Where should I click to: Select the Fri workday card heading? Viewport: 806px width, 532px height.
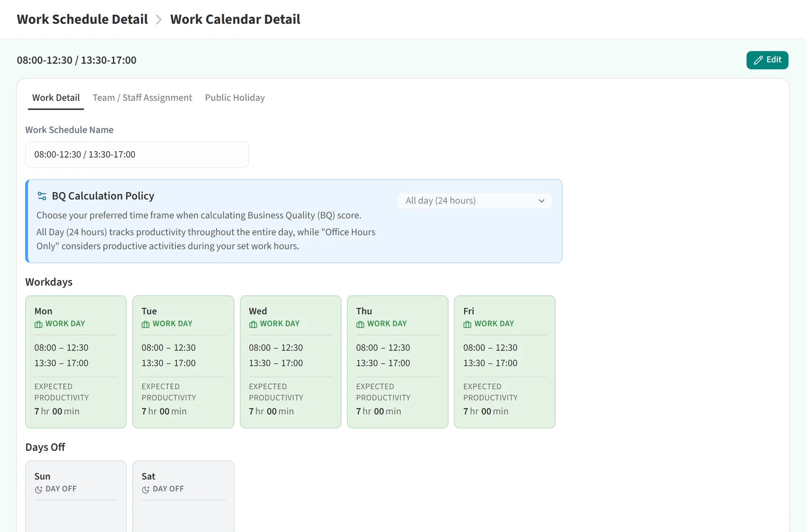click(469, 311)
